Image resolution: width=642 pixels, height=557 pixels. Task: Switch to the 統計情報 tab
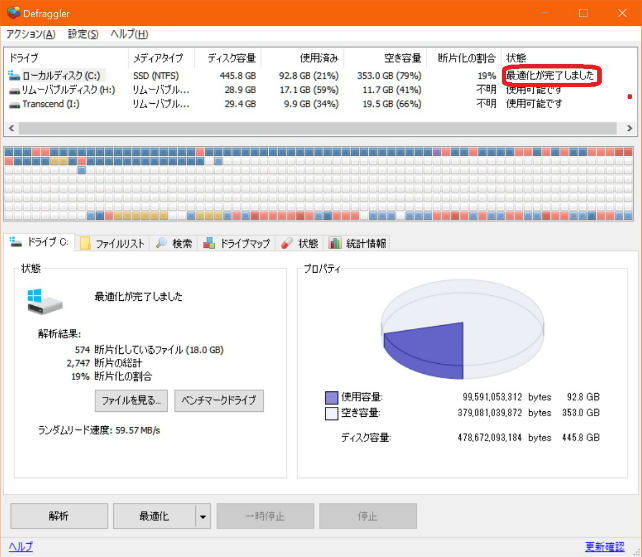(x=358, y=243)
